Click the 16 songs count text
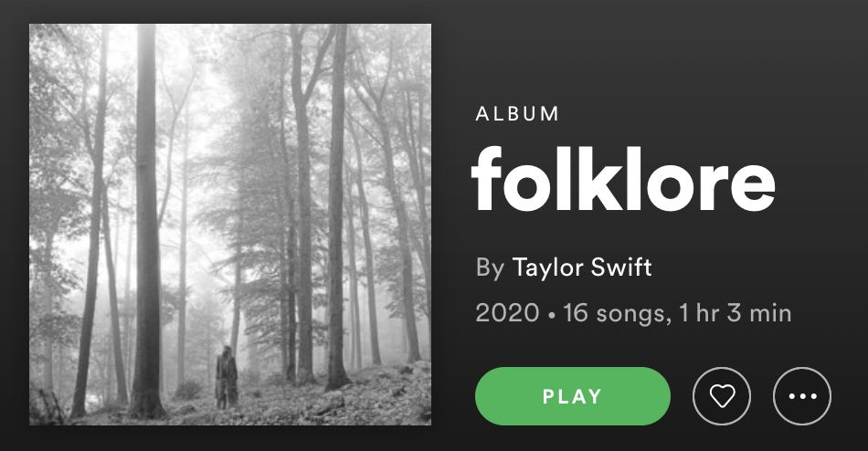Screen dimensions: 868x451 613,314
